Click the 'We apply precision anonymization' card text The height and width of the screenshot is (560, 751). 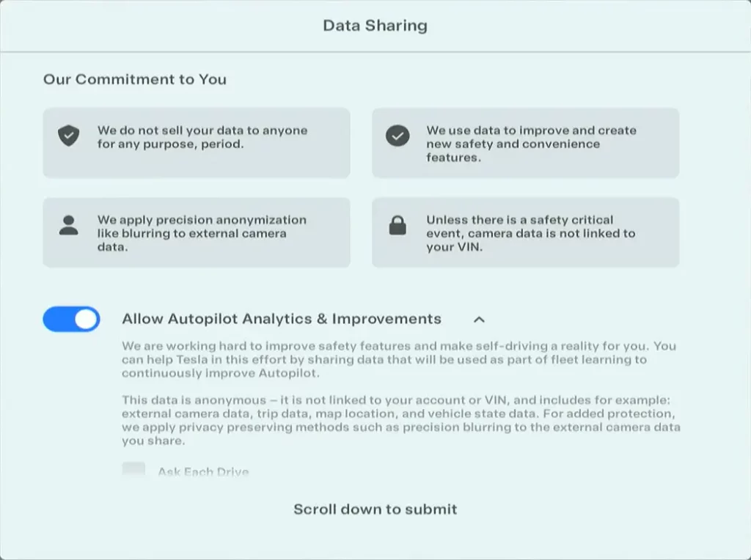(202, 233)
